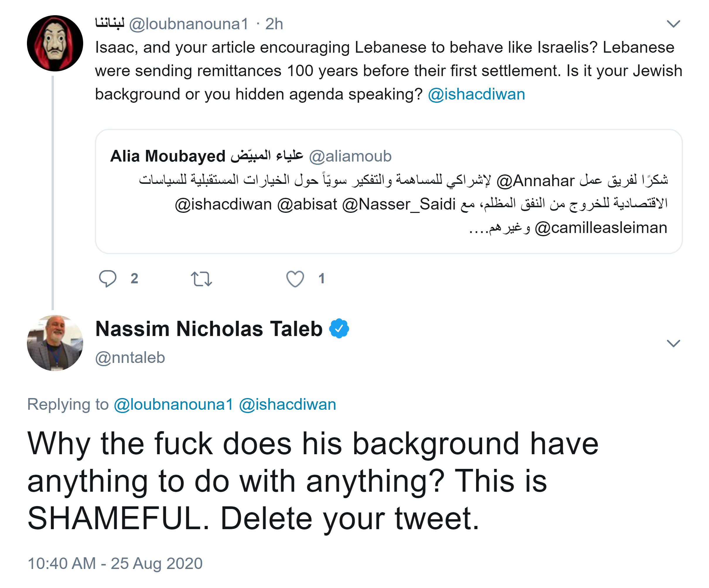The image size is (709, 588).
Task: Click the blue verified badge icon
Action: [339, 329]
